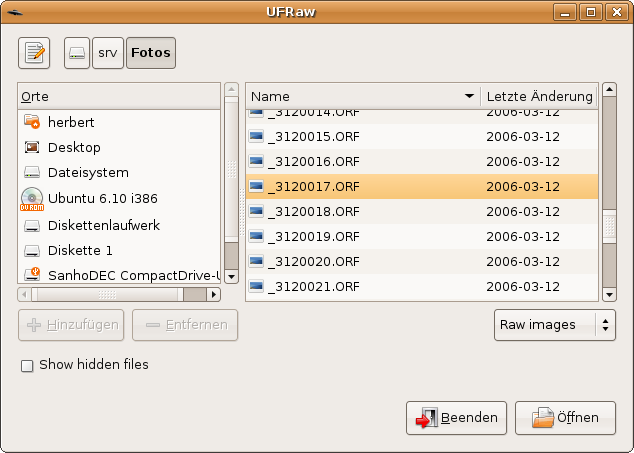634x453 pixels.
Task: Click the type-a-file-name pencil icon
Action: (35, 53)
